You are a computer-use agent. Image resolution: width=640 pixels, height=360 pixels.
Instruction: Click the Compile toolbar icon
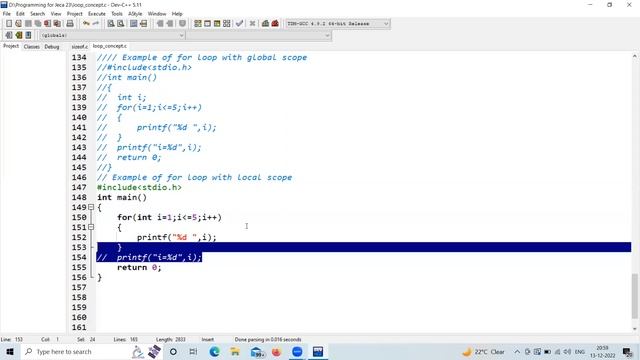point(198,24)
